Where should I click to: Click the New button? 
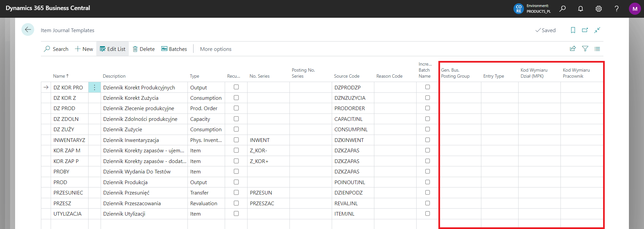84,49
